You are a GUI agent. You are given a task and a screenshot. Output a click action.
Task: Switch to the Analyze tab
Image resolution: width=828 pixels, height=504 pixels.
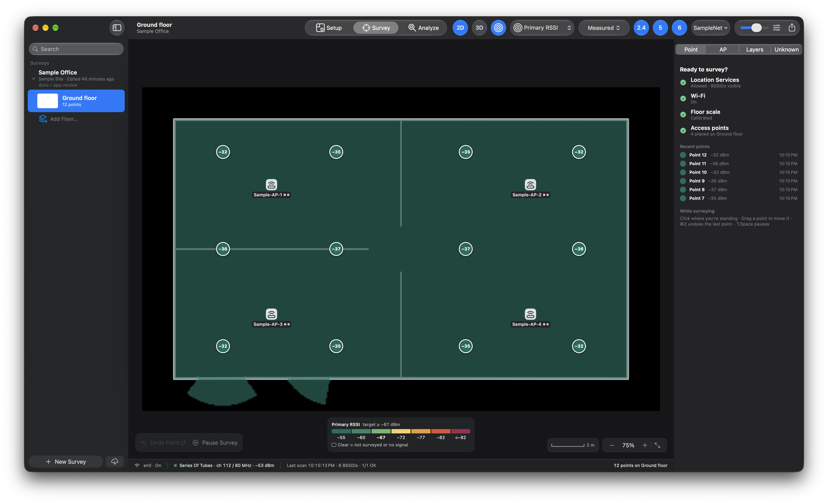click(x=423, y=27)
